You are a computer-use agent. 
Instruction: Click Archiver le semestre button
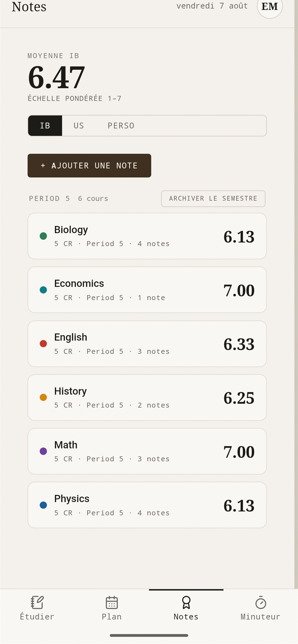(x=213, y=199)
